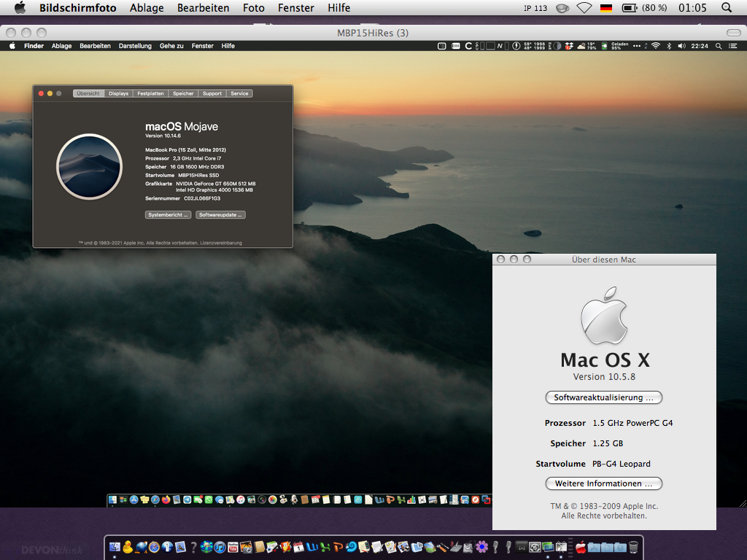
Task: Launch Safari from the Mojave dock
Action: click(155, 499)
